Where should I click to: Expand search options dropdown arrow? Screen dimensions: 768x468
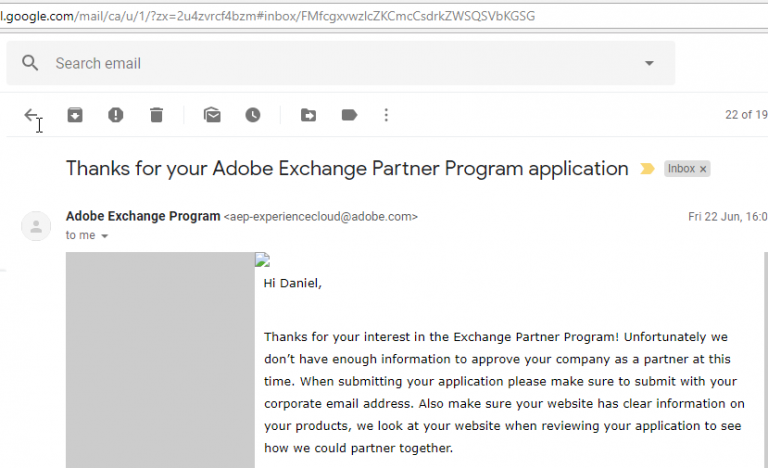[649, 63]
